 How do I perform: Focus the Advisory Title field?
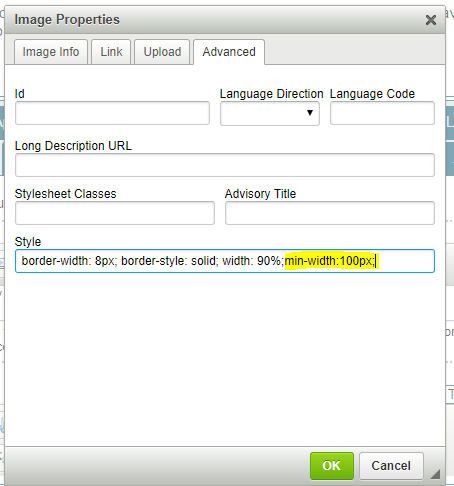coord(330,213)
